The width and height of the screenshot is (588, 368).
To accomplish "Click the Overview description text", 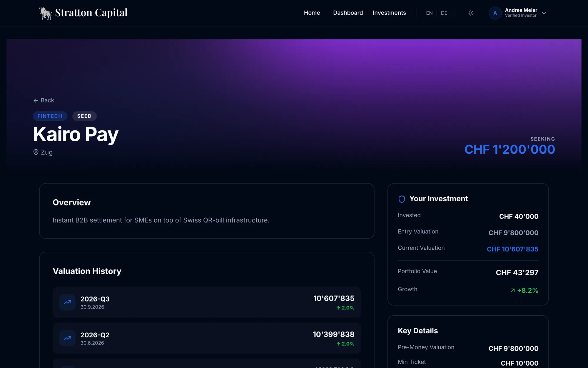I will [161, 220].
